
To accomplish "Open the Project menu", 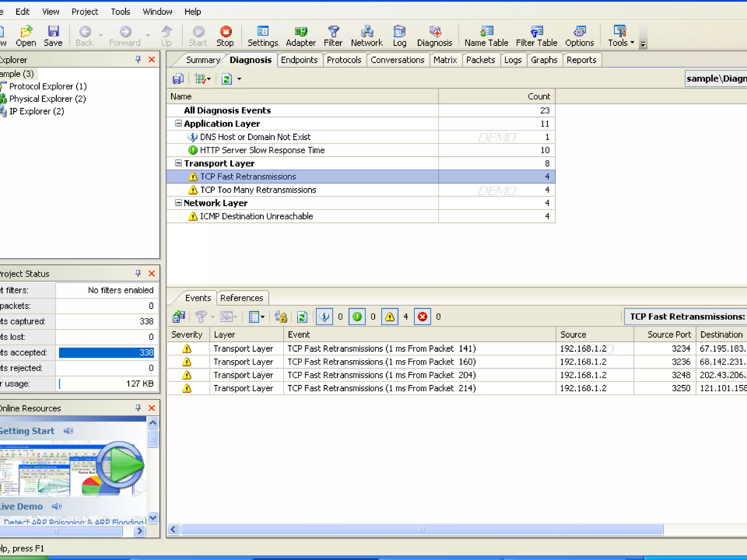I will [x=85, y=12].
